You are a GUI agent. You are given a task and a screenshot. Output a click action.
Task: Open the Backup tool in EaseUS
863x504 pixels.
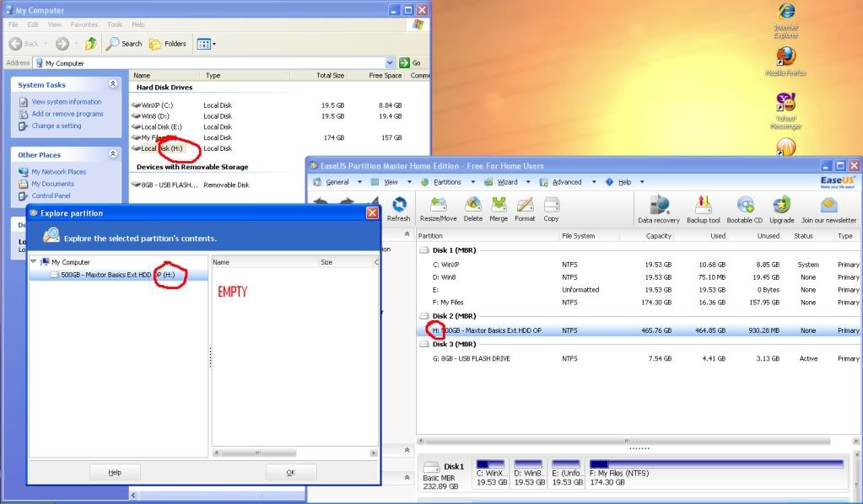click(x=704, y=209)
